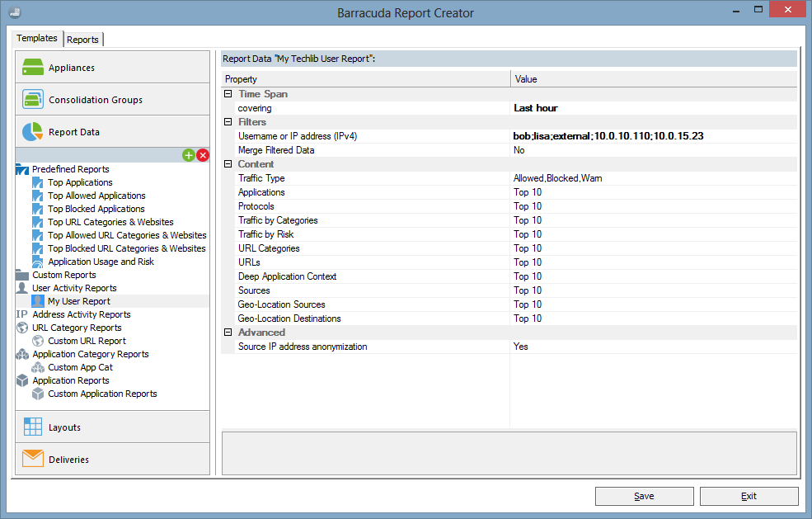812x519 pixels.
Task: Select Custom URL Report entry
Action: (x=87, y=341)
